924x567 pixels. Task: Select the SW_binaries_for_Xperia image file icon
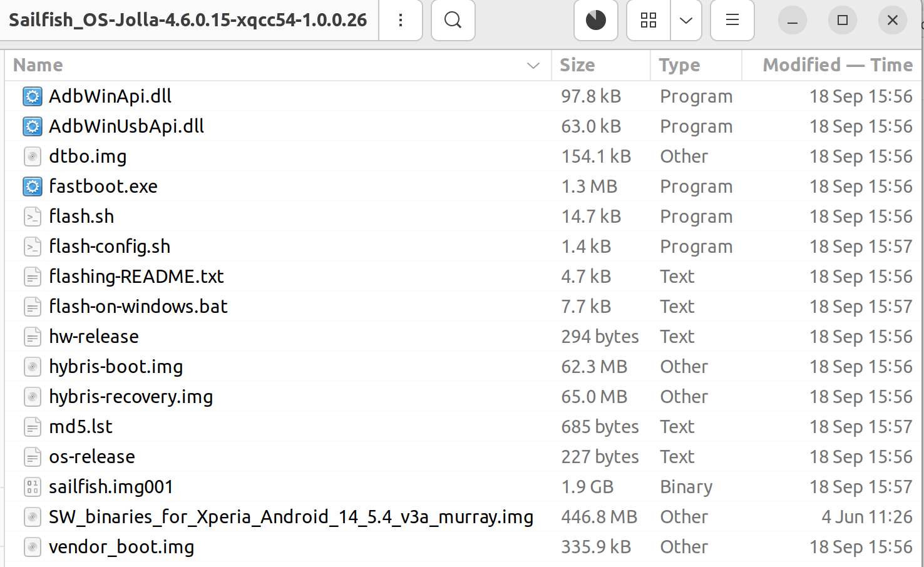coord(33,517)
